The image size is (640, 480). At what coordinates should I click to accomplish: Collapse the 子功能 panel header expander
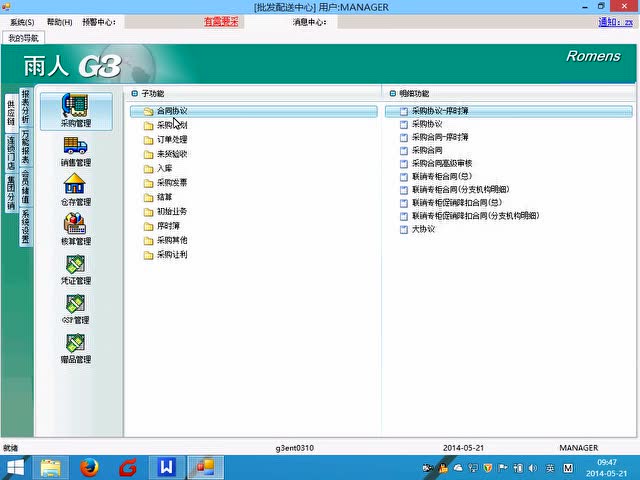135,93
